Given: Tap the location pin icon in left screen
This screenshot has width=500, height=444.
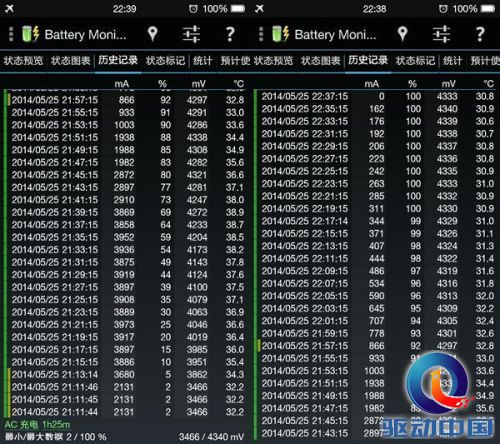Looking at the screenshot, I should pyautogui.click(x=152, y=34).
